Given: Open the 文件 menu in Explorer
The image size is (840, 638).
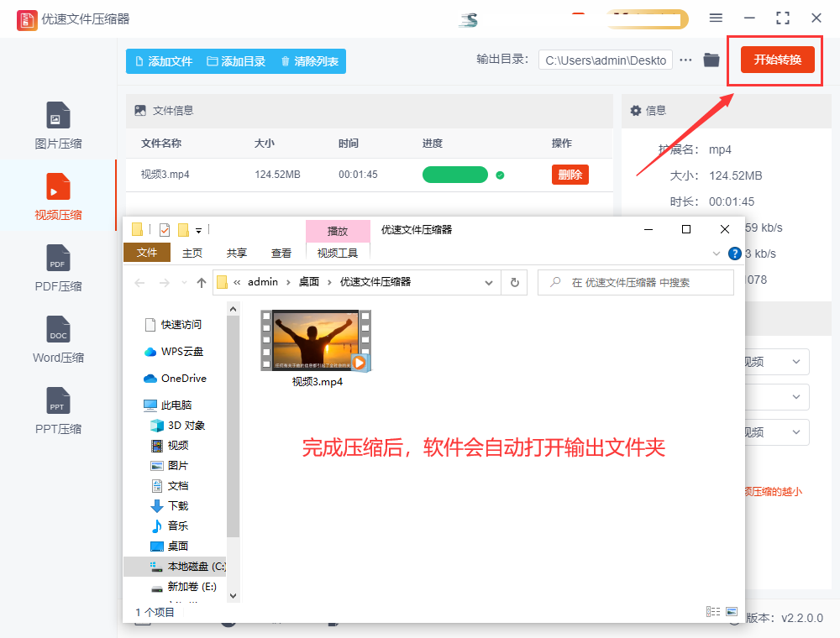Looking at the screenshot, I should point(147,253).
